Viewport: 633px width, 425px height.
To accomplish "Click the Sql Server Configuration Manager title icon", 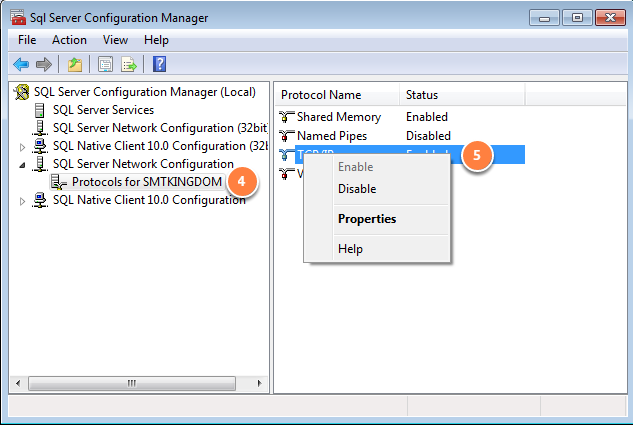I will pos(18,18).
